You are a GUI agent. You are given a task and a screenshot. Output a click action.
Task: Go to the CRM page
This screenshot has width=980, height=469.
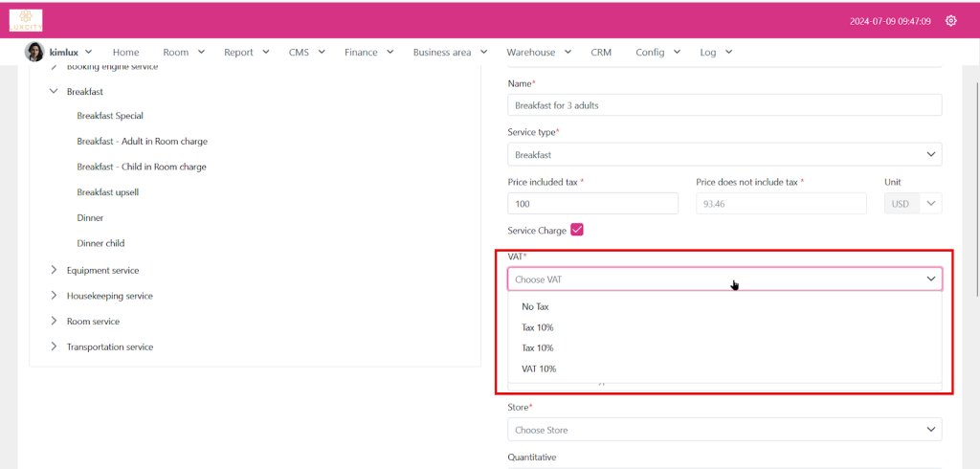point(601,53)
